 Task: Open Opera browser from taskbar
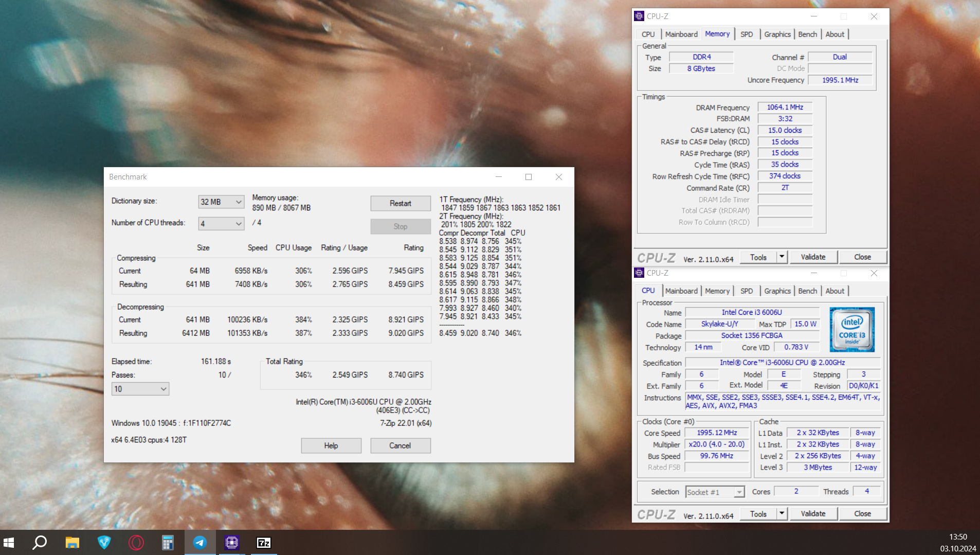click(x=136, y=543)
